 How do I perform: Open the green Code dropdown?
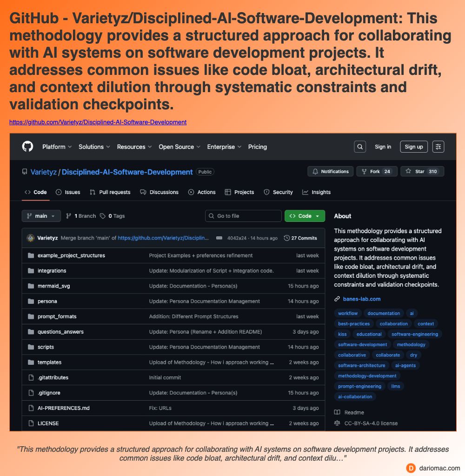click(305, 216)
